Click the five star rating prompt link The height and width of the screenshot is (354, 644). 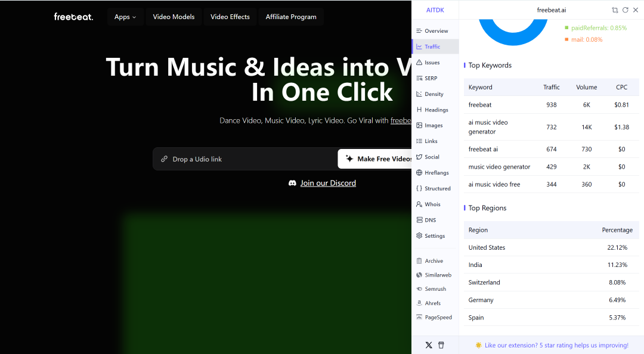click(x=556, y=346)
